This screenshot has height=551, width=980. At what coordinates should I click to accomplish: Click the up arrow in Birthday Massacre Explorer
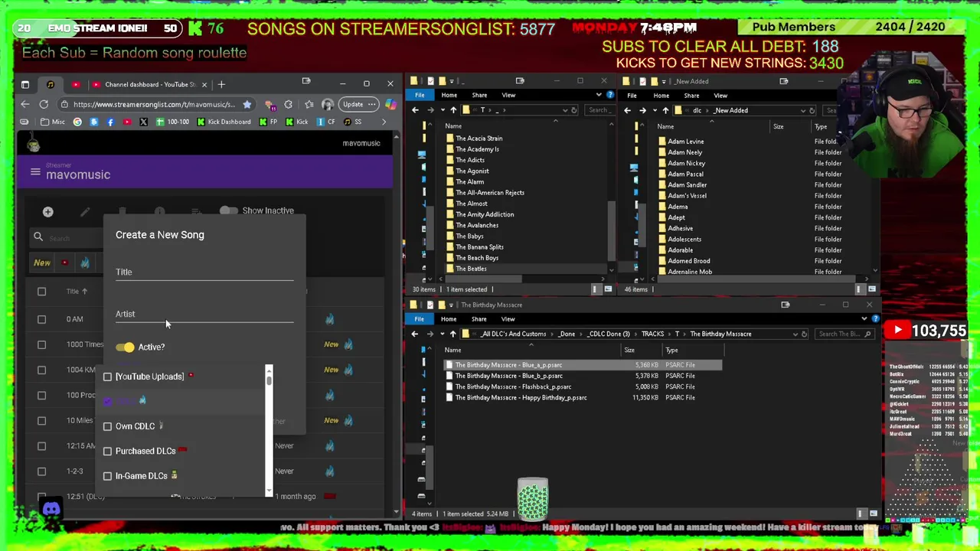(452, 334)
